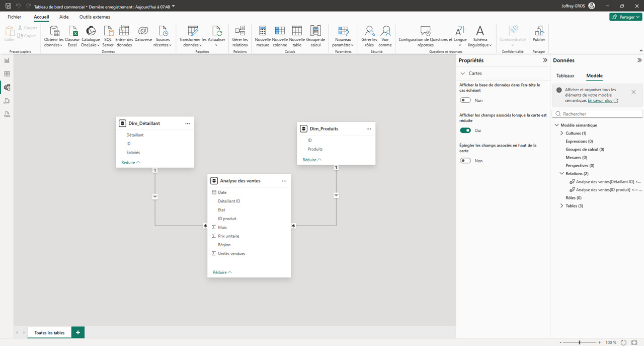The width and height of the screenshot is (644, 346).
Task: Switch to report view in left sidebar
Action: click(x=7, y=60)
